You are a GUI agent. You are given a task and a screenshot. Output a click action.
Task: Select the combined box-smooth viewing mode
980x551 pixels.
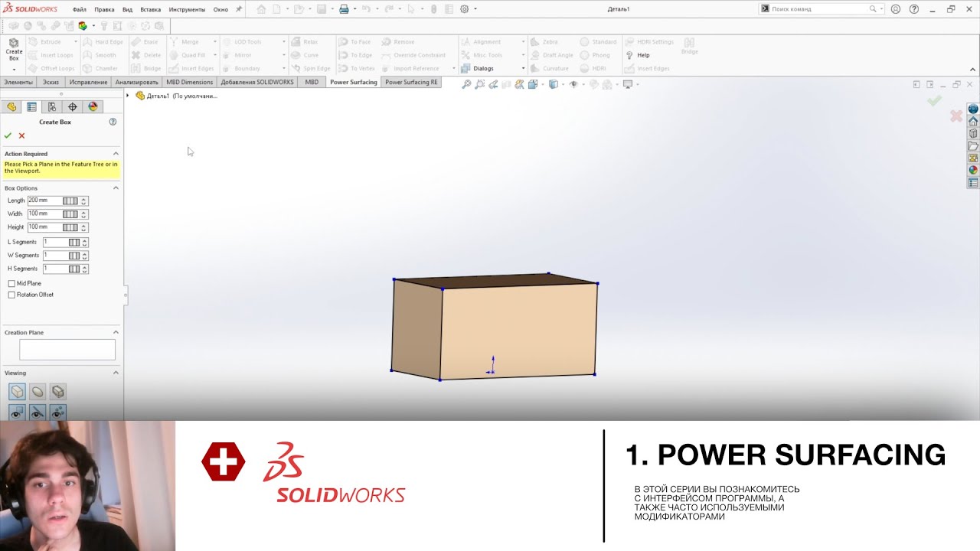[58, 392]
